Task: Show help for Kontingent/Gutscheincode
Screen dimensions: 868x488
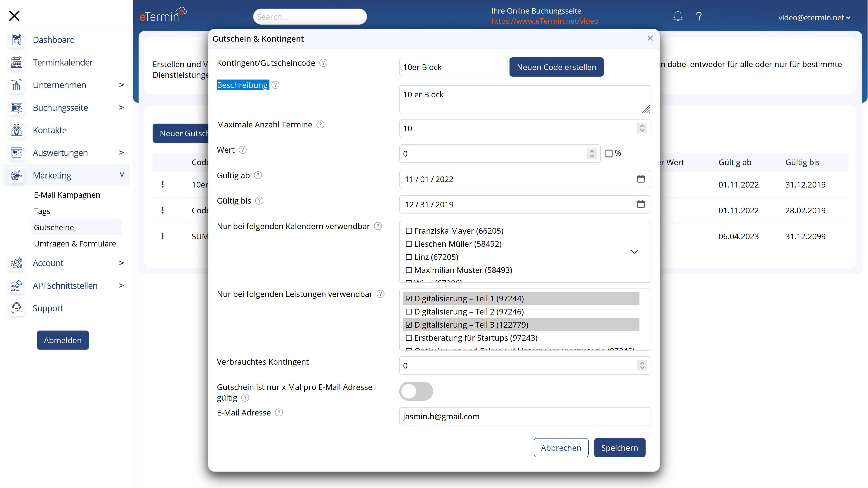Action: click(323, 63)
